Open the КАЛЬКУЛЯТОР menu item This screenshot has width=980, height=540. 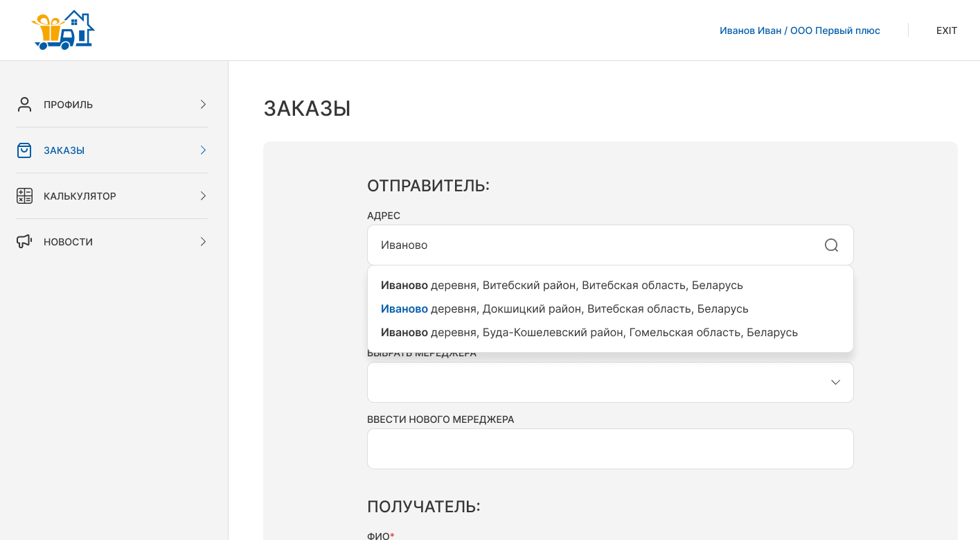pos(80,196)
